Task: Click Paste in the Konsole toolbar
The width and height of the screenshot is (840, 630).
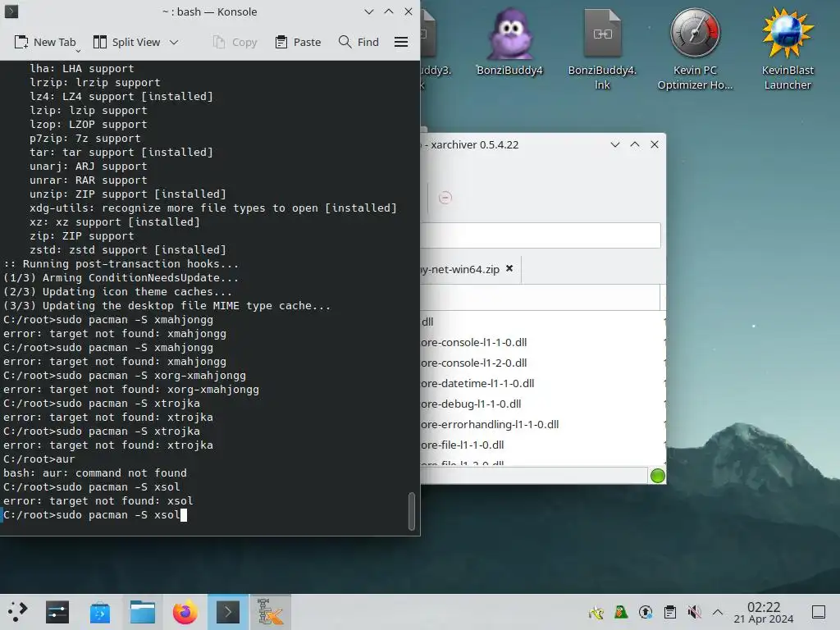Action: click(x=298, y=42)
